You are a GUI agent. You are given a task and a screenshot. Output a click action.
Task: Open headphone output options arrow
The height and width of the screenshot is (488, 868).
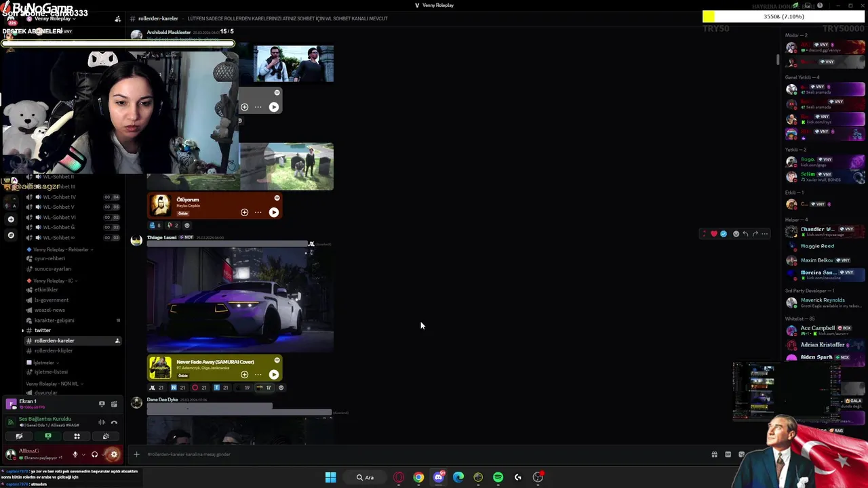tap(103, 455)
